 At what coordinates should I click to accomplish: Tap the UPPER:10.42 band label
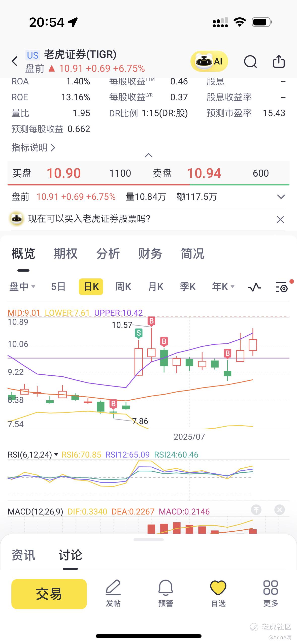[x=118, y=313]
